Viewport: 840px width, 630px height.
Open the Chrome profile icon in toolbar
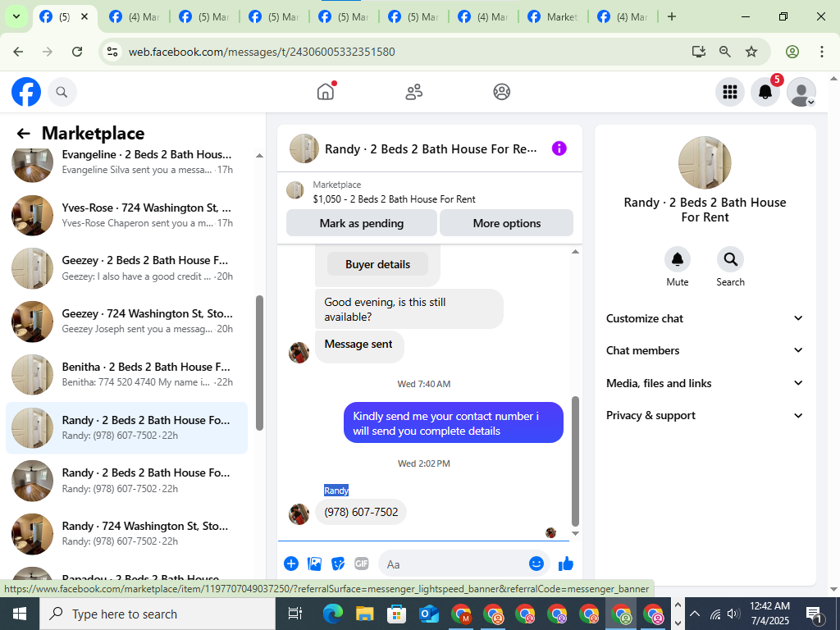click(792, 52)
